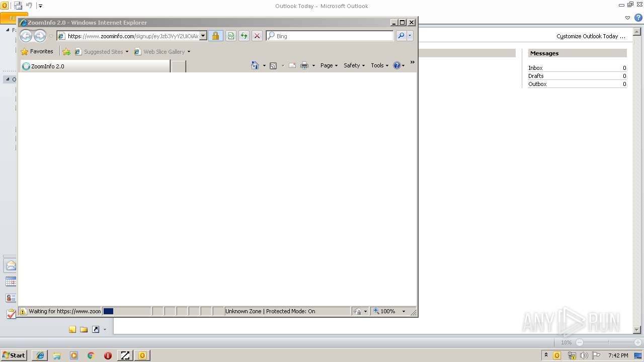Switch to Outlook Tasks navigation
644x362 pixels.
point(11,314)
